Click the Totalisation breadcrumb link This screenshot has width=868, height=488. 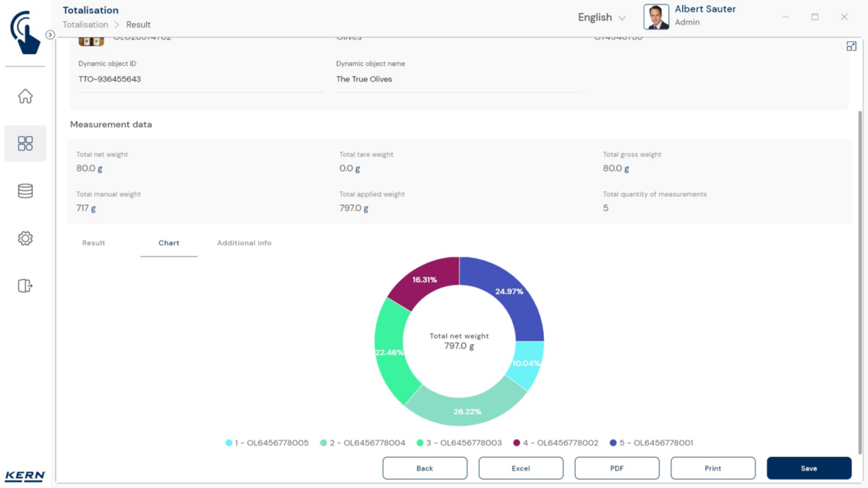point(85,25)
